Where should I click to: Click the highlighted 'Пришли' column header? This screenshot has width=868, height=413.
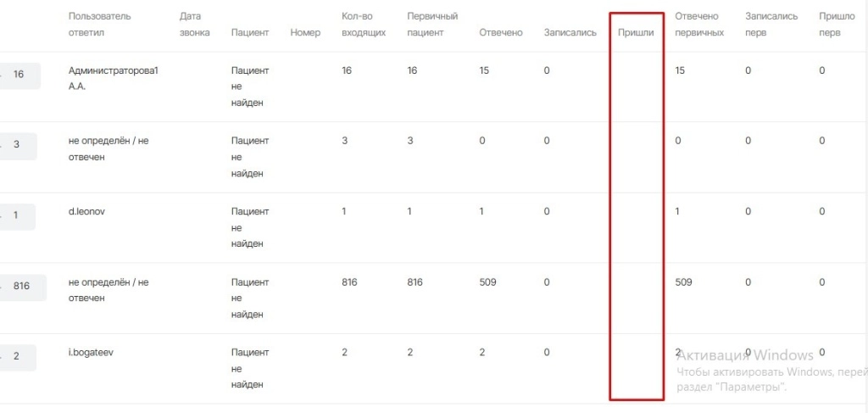pyautogui.click(x=636, y=33)
